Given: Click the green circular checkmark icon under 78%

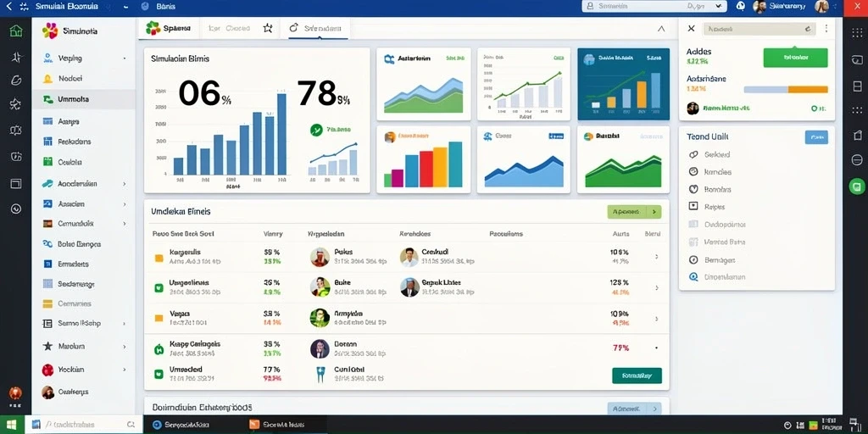Looking at the screenshot, I should click(x=316, y=130).
